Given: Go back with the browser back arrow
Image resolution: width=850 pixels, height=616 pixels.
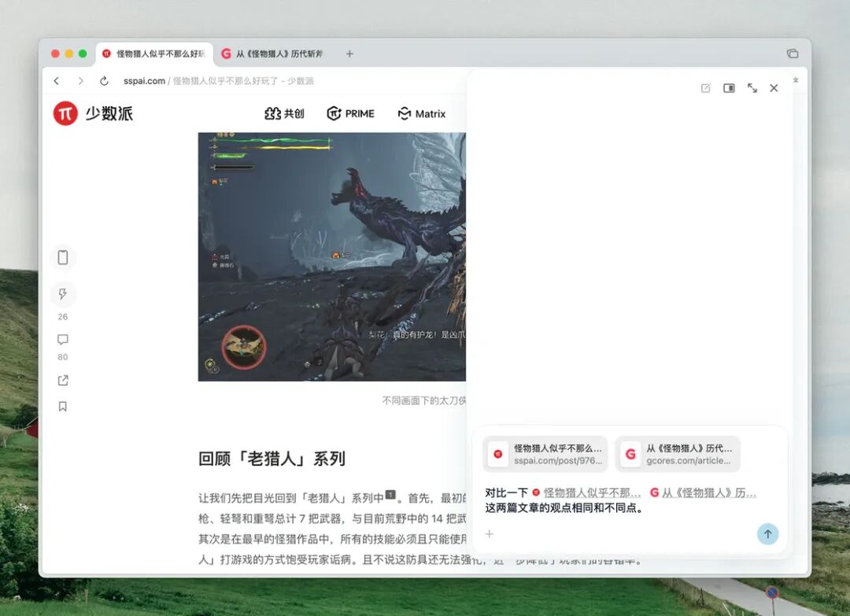Looking at the screenshot, I should [57, 81].
